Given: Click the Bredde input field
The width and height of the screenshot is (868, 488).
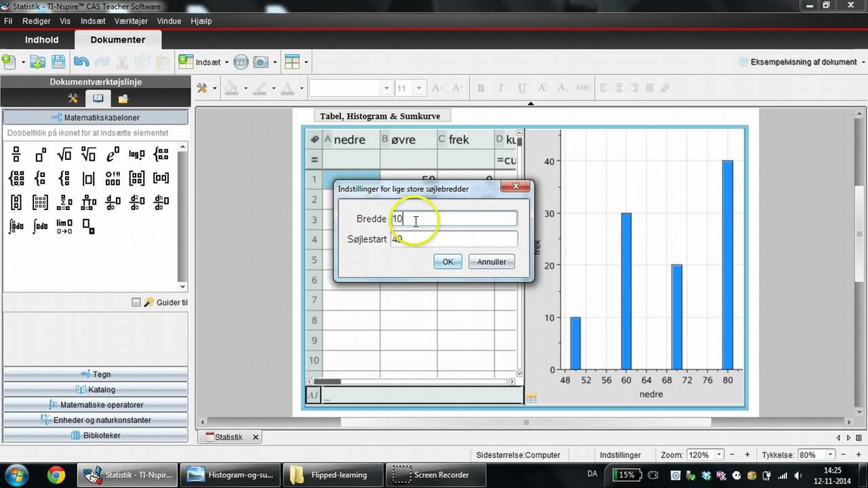Looking at the screenshot, I should (454, 219).
